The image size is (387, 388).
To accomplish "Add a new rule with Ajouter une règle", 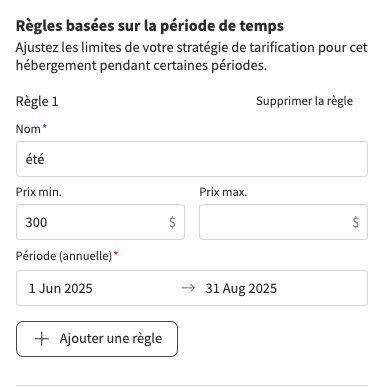I will pos(97,339).
